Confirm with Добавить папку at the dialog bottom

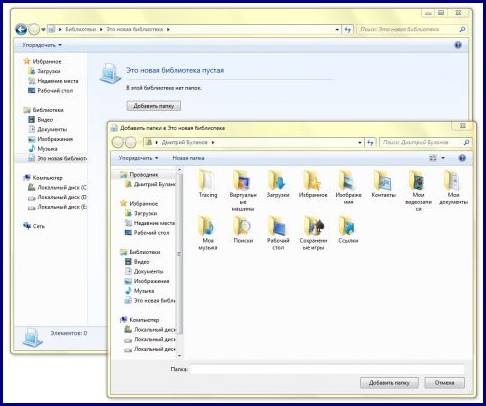(389, 383)
